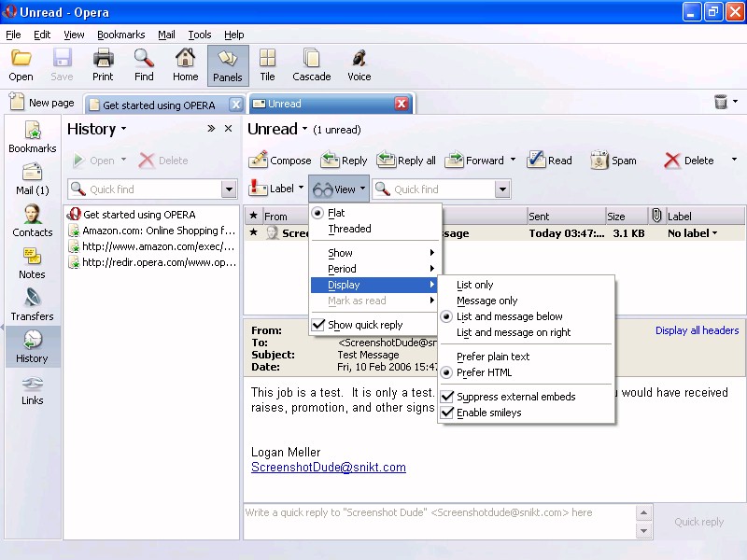
Task: Click Display all headers link
Action: (x=697, y=330)
